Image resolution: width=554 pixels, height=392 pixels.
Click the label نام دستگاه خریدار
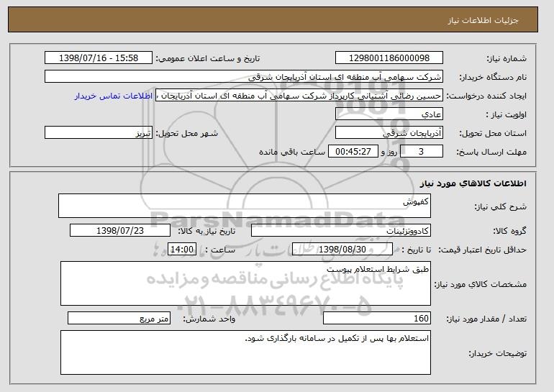pos(493,78)
